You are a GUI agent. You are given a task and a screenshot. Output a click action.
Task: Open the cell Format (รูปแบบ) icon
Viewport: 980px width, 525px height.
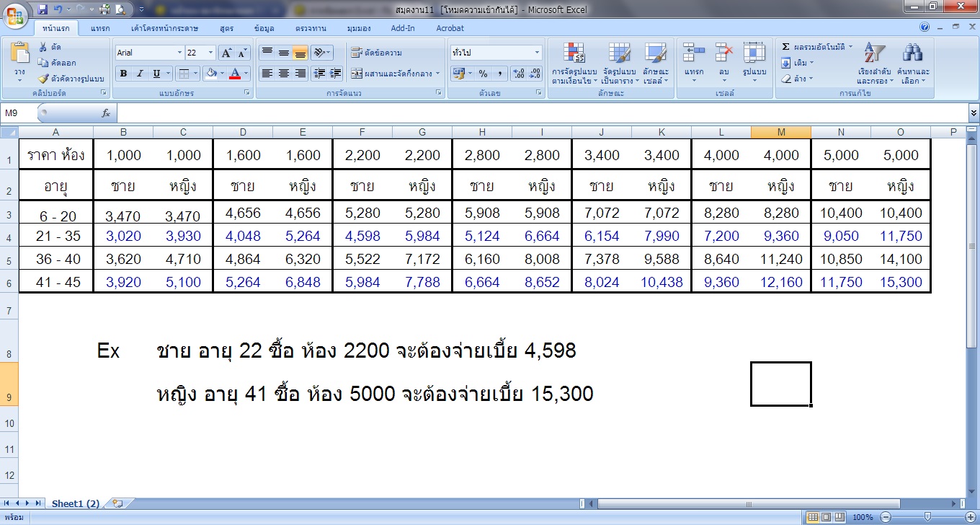click(x=754, y=53)
